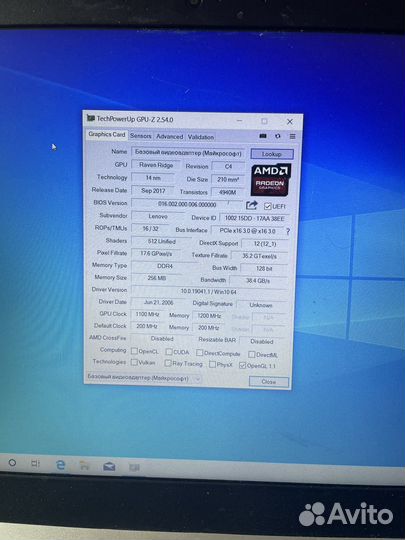Toggle the OpenCL checkbox
The height and width of the screenshot is (540, 405).
[134, 351]
